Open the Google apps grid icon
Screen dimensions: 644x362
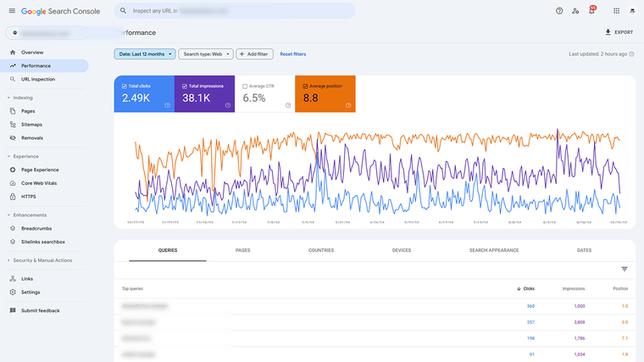[616, 11]
